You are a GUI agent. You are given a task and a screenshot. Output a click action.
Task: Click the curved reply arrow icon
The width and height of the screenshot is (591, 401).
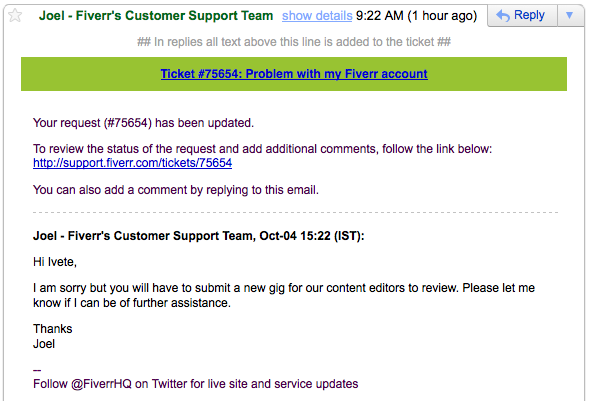click(503, 16)
